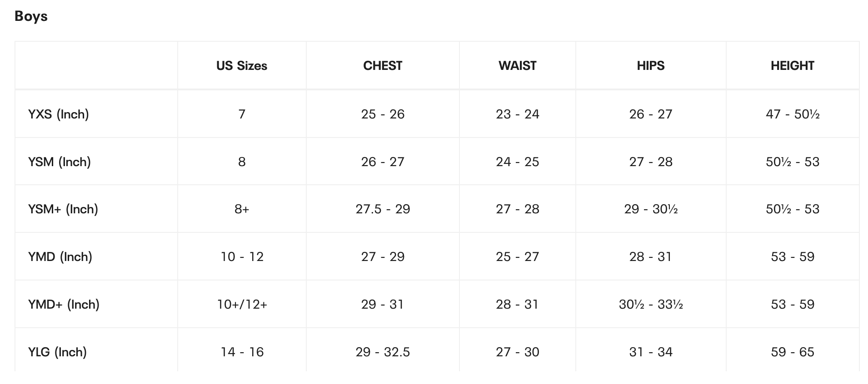Click the WAIST column header
This screenshot has width=868, height=384.
[x=517, y=66]
